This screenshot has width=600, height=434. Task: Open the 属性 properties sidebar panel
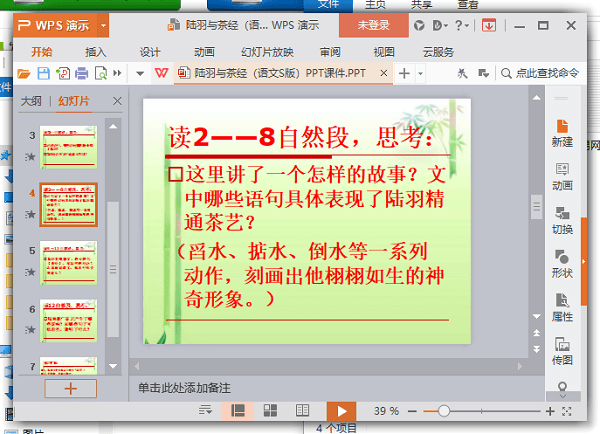point(562,308)
